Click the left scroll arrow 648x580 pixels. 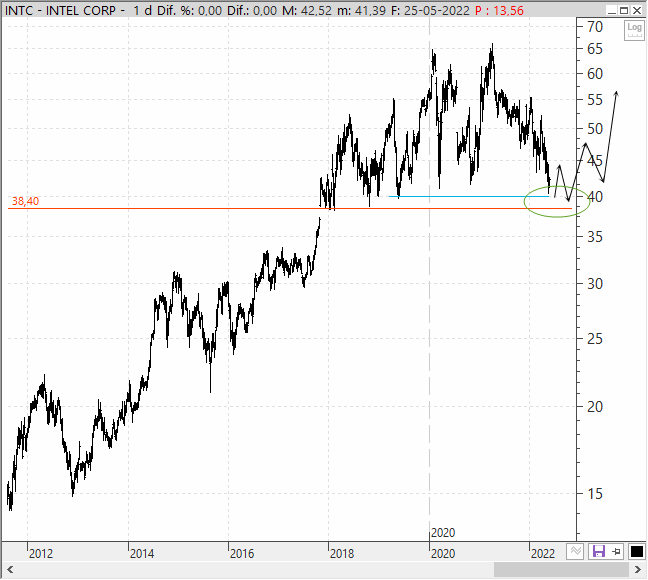[x=10, y=570]
